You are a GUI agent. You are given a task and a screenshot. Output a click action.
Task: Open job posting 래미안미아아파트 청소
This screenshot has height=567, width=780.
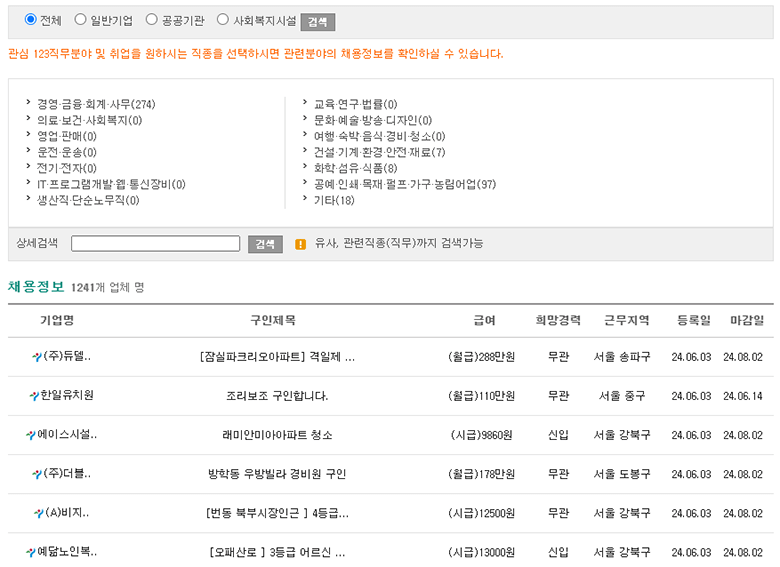point(277,435)
